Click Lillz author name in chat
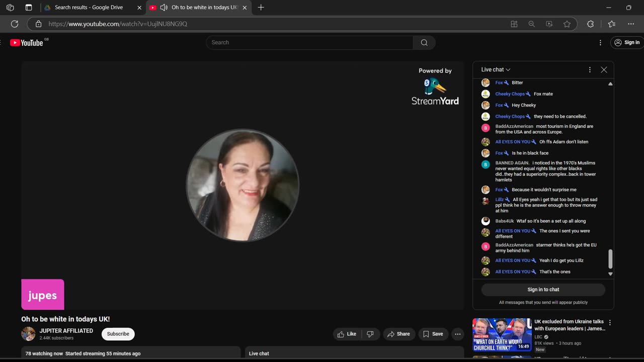The height and width of the screenshot is (362, 644). click(x=499, y=200)
